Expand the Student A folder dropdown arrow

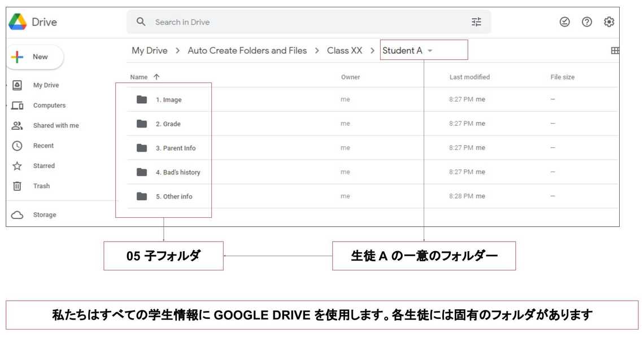[430, 51]
